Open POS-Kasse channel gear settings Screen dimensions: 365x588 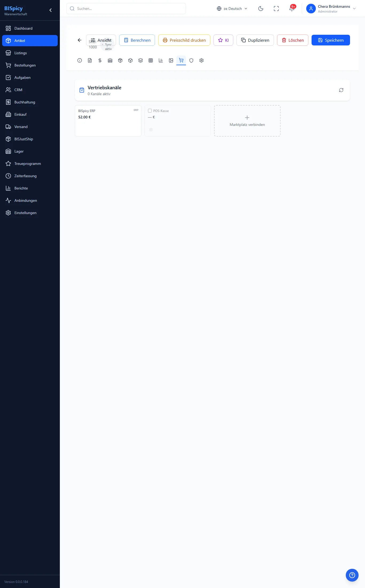coord(151,130)
